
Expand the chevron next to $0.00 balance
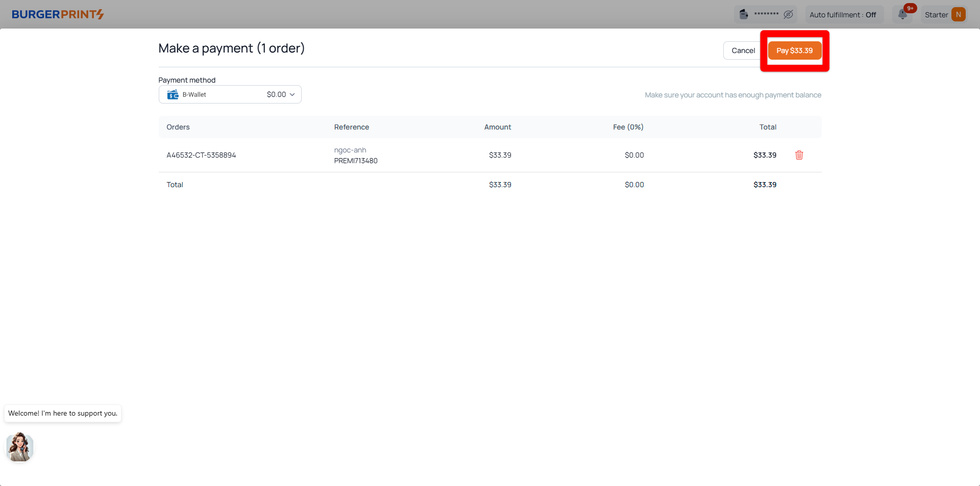[292, 94]
